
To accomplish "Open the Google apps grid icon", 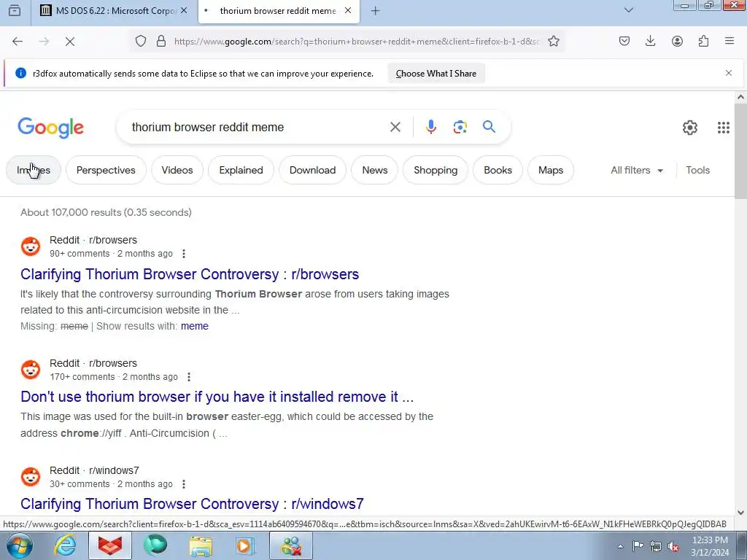I will click(723, 127).
